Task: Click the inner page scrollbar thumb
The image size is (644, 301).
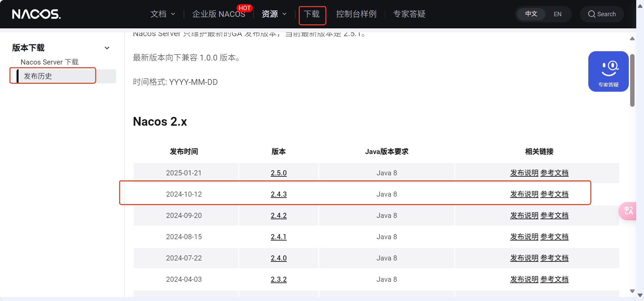Action: (632, 80)
